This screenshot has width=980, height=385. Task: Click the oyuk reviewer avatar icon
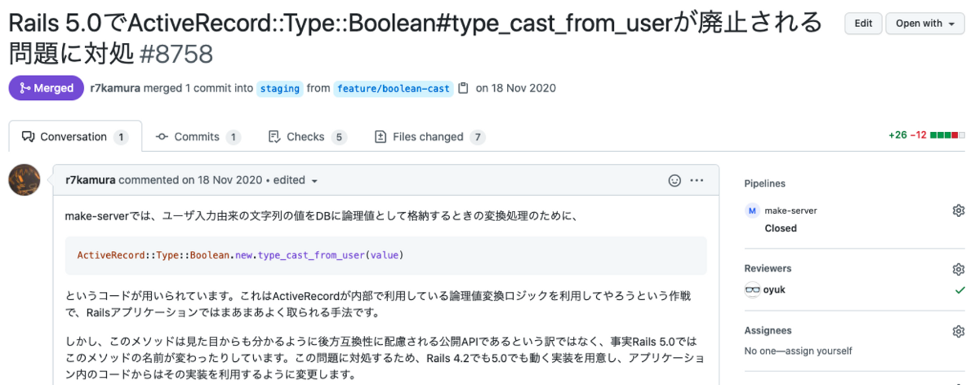tap(752, 290)
